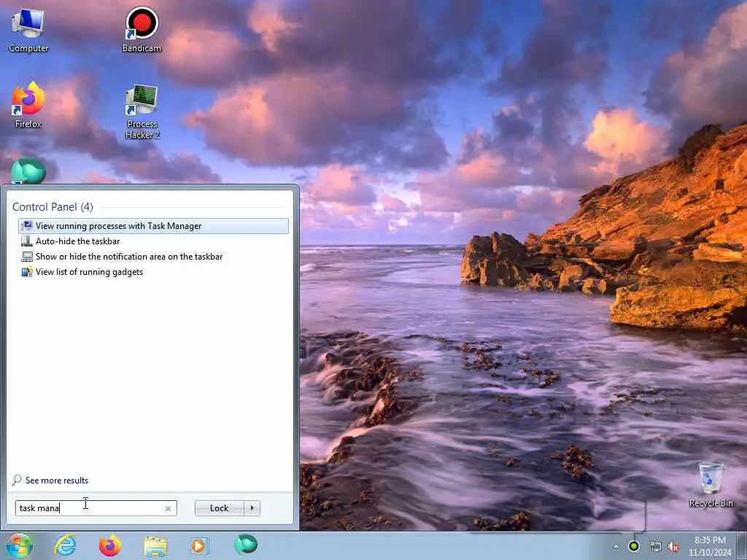Select the Recycle Bin on the desktop

[711, 484]
